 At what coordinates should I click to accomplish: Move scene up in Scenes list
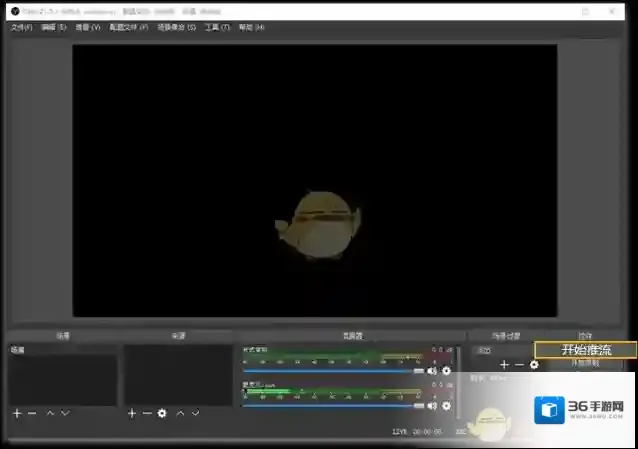click(x=50, y=413)
